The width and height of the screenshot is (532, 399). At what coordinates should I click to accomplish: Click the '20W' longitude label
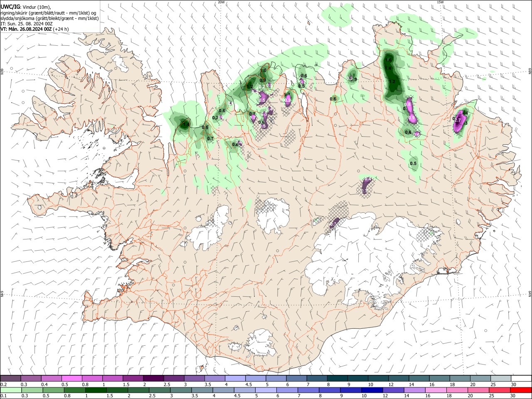pos(222,2)
